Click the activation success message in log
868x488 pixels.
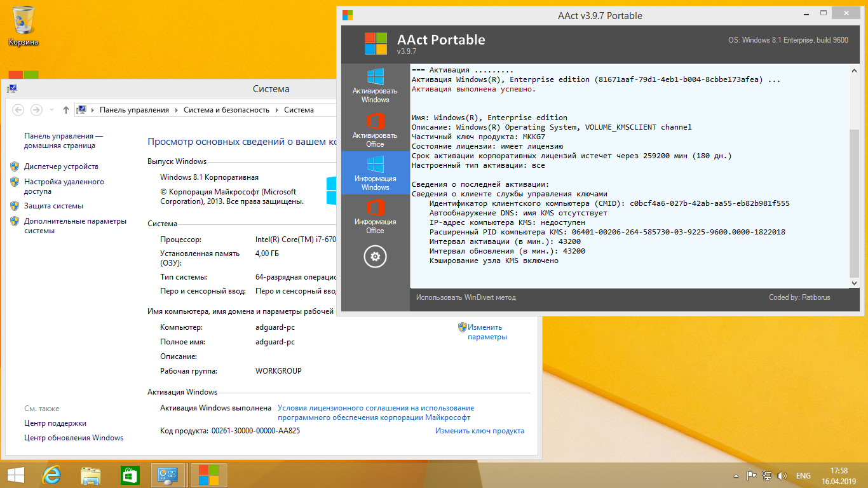473,89
